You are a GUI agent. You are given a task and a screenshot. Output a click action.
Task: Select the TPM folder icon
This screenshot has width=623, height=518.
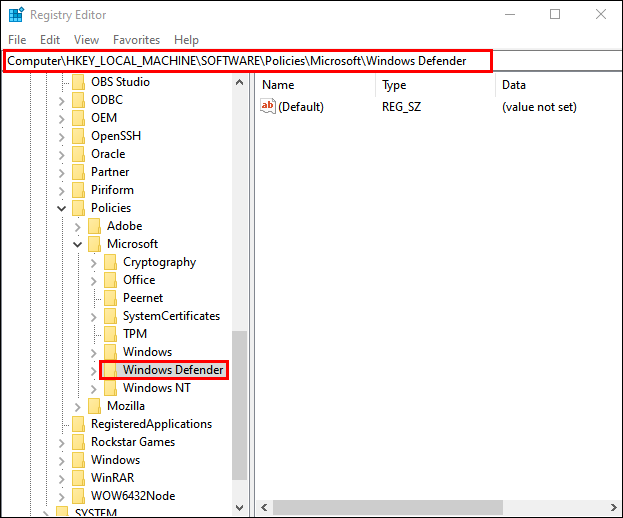pyautogui.click(x=110, y=334)
